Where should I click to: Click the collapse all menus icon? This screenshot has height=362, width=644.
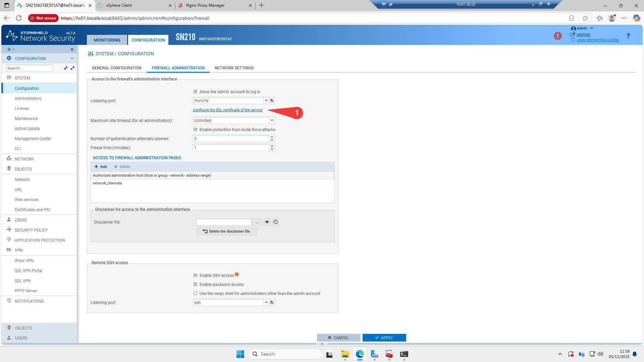tap(66, 68)
